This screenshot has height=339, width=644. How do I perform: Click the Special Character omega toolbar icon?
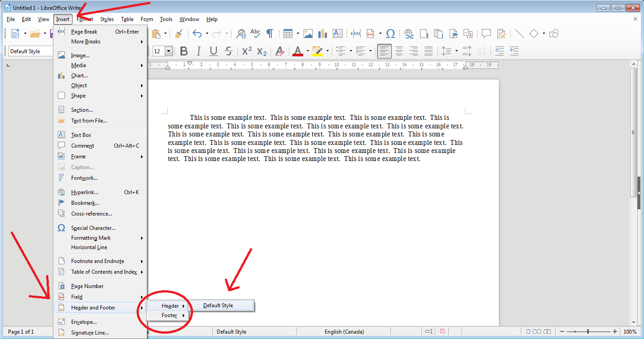[x=391, y=34]
